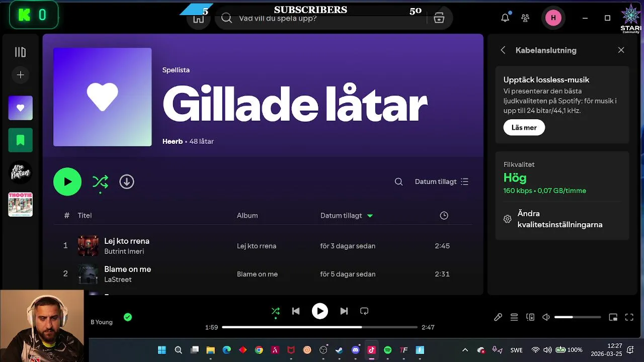This screenshot has height=362, width=644.
Task: Toggle shuffle for the playlist header
Action: tap(100, 182)
